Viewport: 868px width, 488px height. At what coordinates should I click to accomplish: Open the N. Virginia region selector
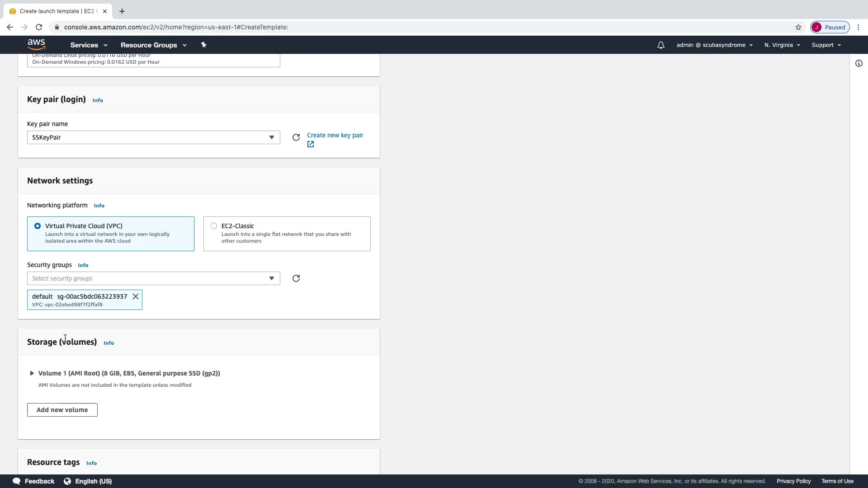pyautogui.click(x=782, y=45)
